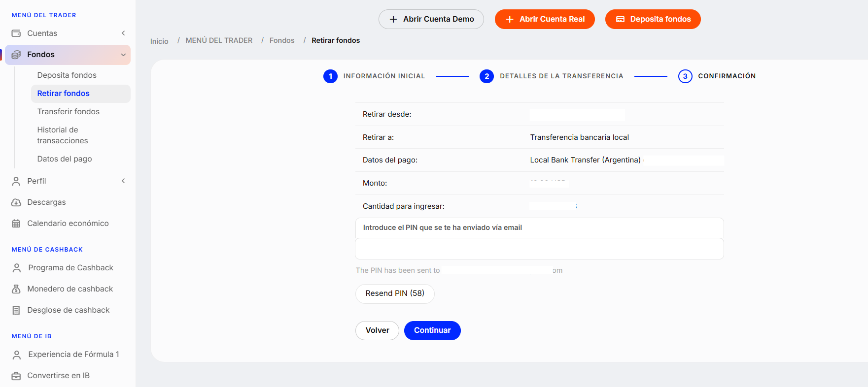
Task: Click the Calendario económico calendar icon
Action: (16, 224)
